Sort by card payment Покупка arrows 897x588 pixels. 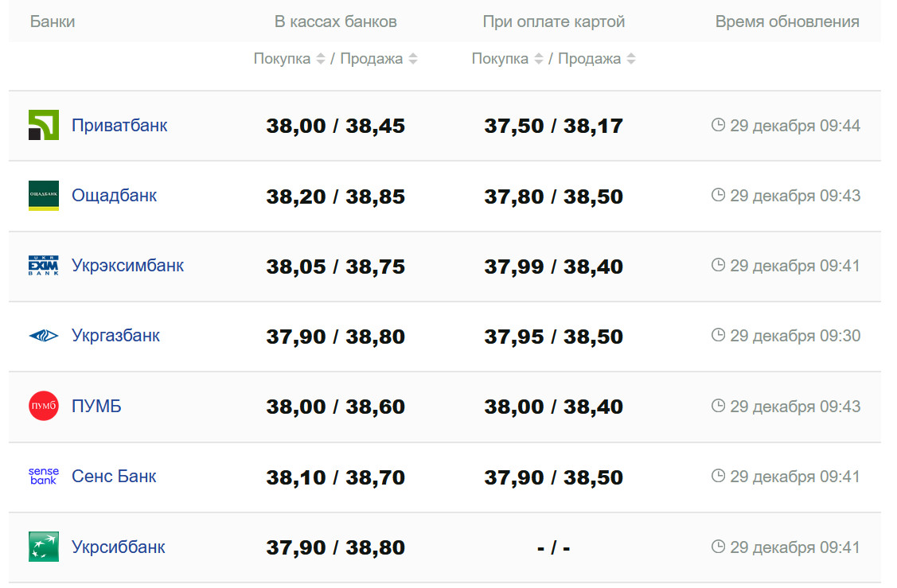pos(539,59)
